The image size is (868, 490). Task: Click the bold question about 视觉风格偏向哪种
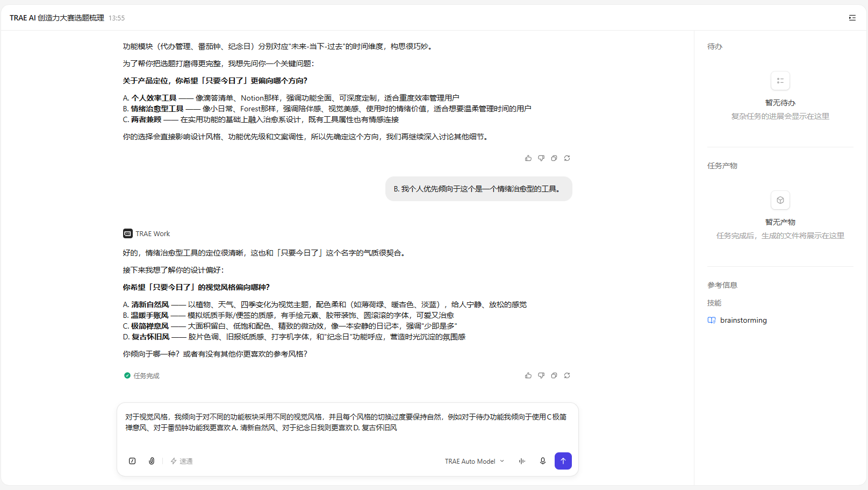tap(196, 287)
